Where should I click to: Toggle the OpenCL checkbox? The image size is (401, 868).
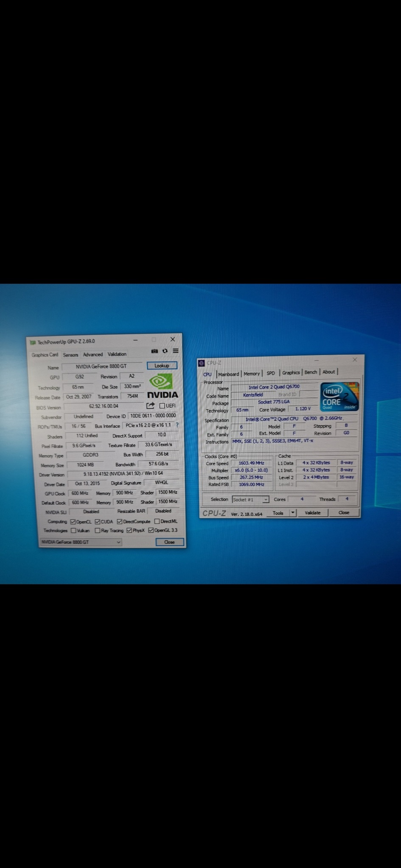tap(73, 522)
